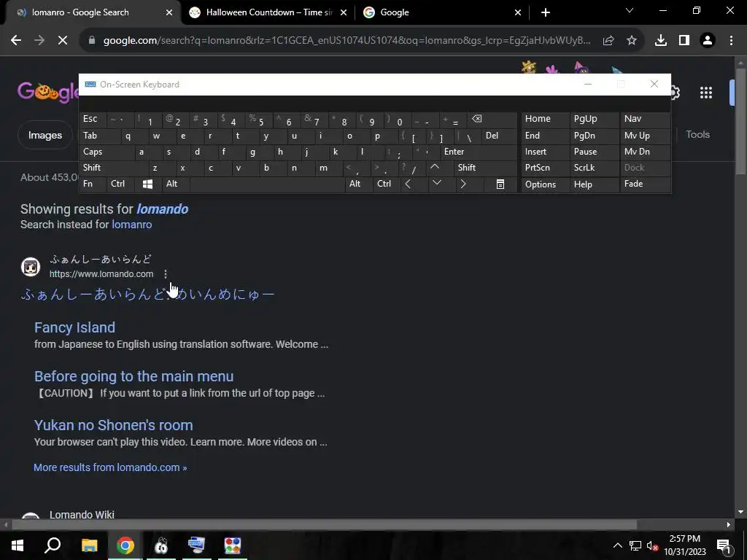Show hidden system tray icons

point(617,545)
